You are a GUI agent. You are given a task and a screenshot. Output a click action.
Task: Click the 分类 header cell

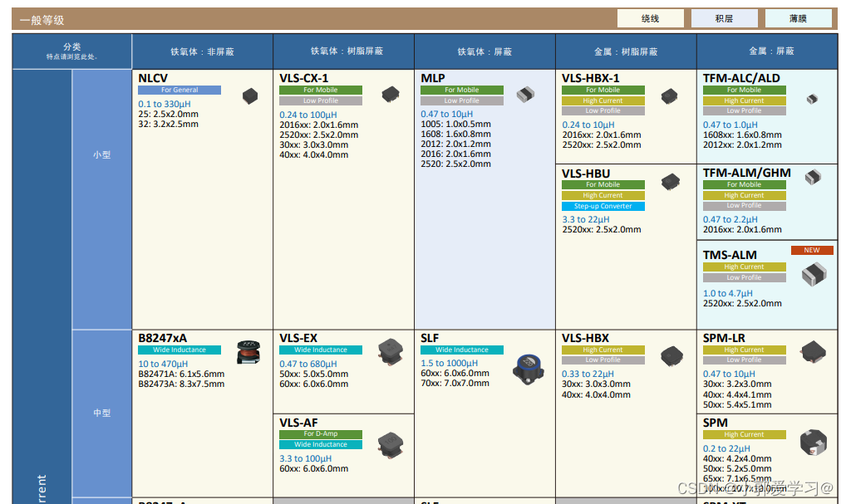71,51
